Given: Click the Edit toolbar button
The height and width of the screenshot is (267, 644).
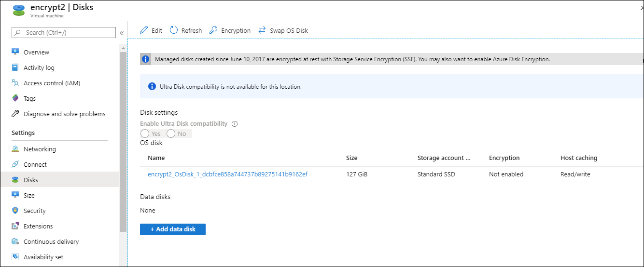Looking at the screenshot, I should pyautogui.click(x=151, y=30).
